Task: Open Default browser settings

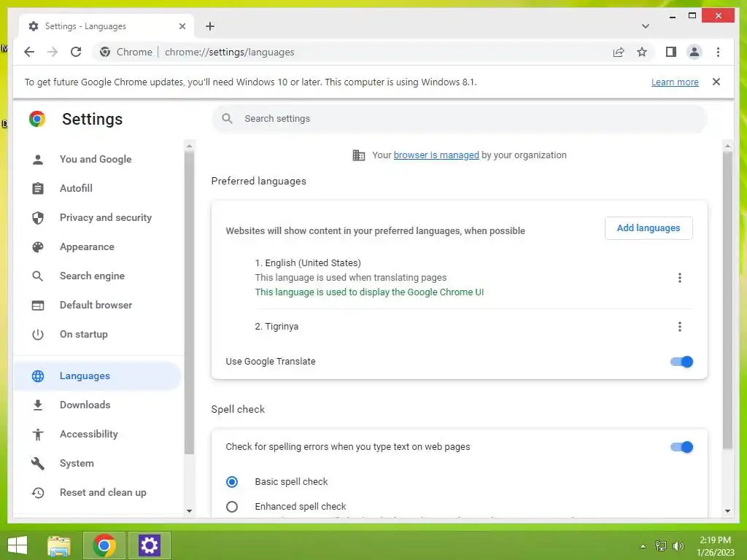Action: click(97, 305)
